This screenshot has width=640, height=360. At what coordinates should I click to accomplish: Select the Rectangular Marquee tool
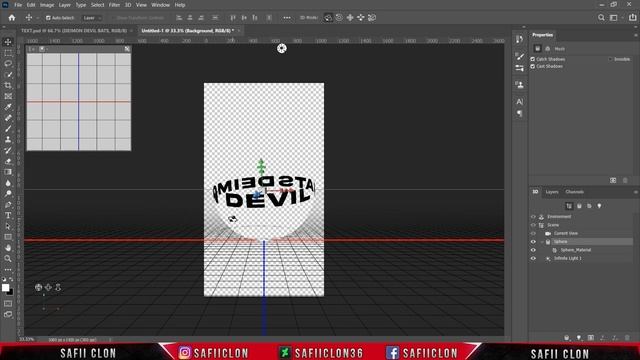click(8, 53)
